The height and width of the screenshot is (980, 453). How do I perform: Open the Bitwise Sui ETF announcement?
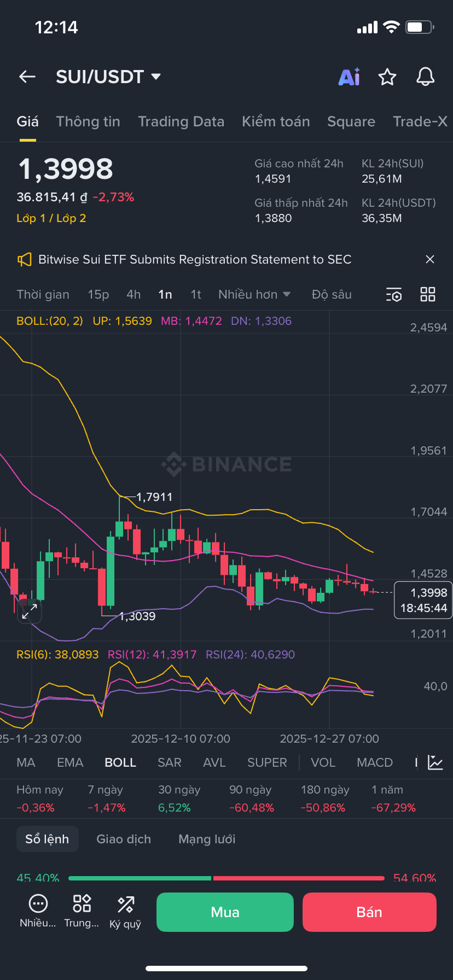(195, 259)
